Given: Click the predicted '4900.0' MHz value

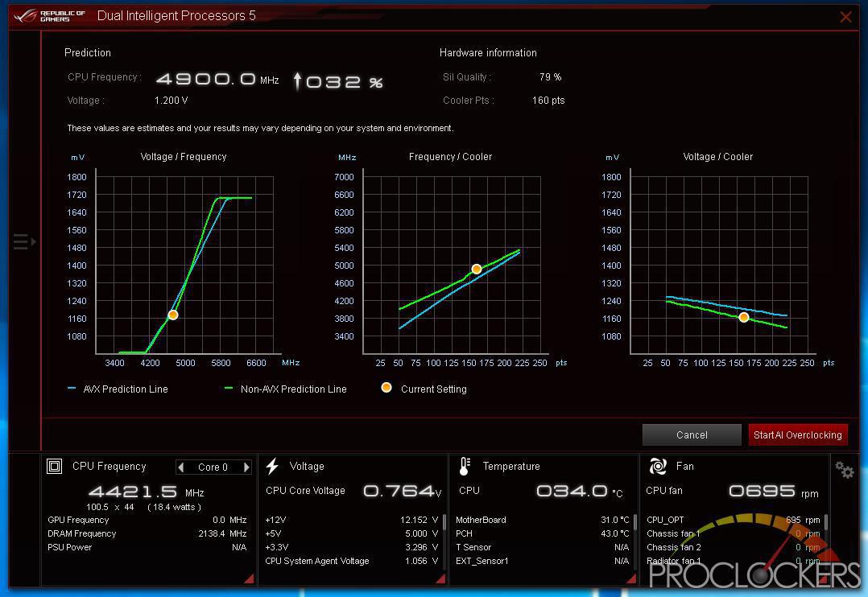Looking at the screenshot, I should click(206, 79).
